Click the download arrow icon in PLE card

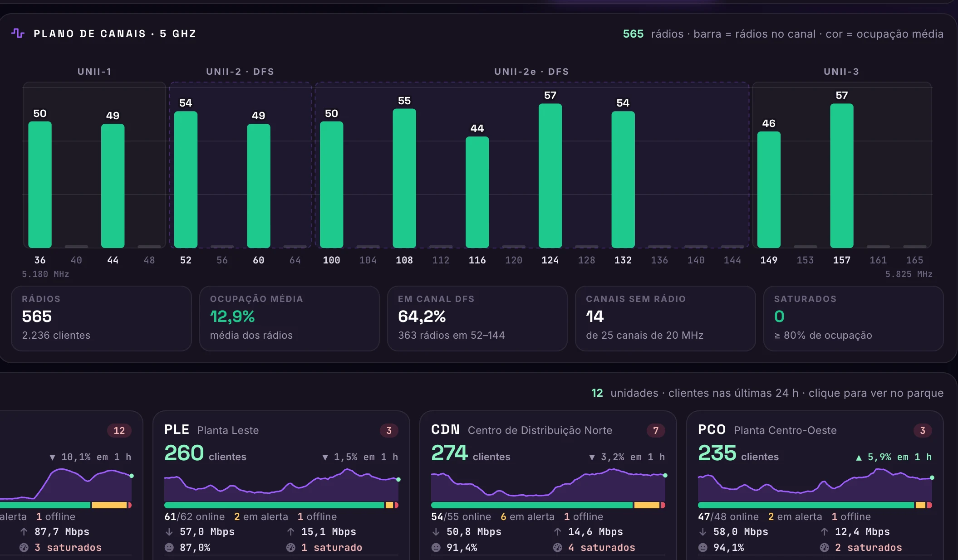coord(169,531)
